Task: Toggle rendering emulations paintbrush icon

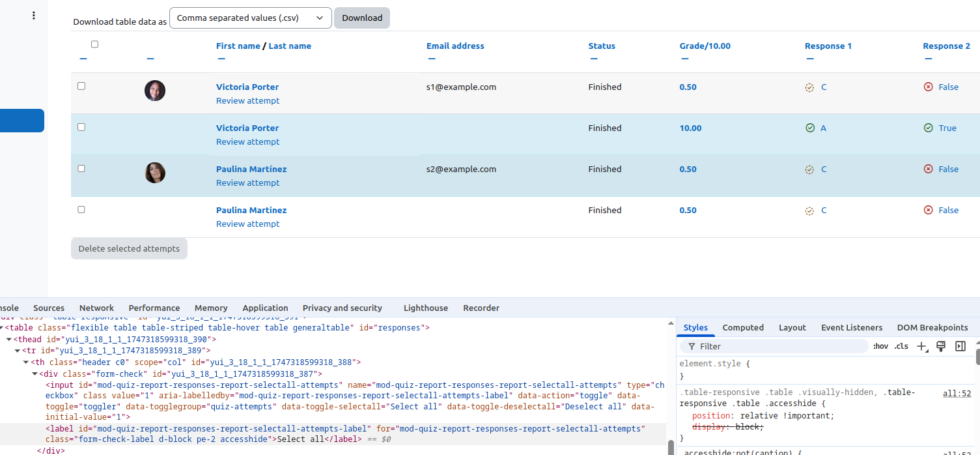Action: click(941, 346)
